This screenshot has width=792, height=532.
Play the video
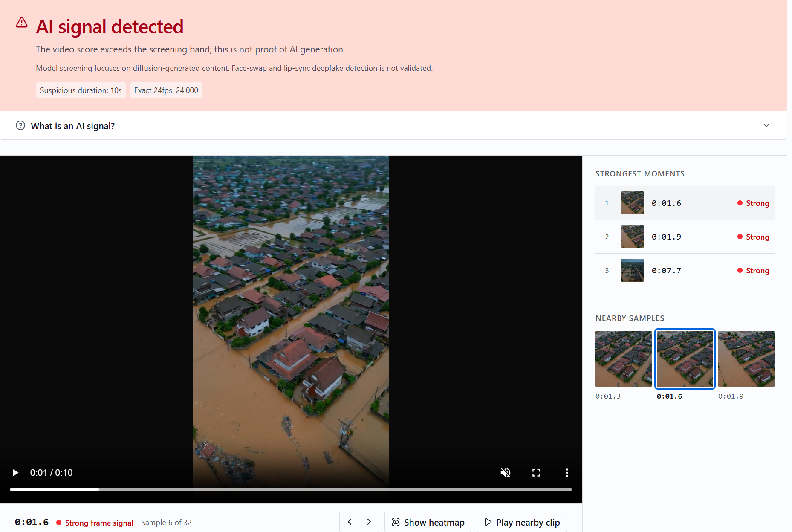[x=15, y=473]
